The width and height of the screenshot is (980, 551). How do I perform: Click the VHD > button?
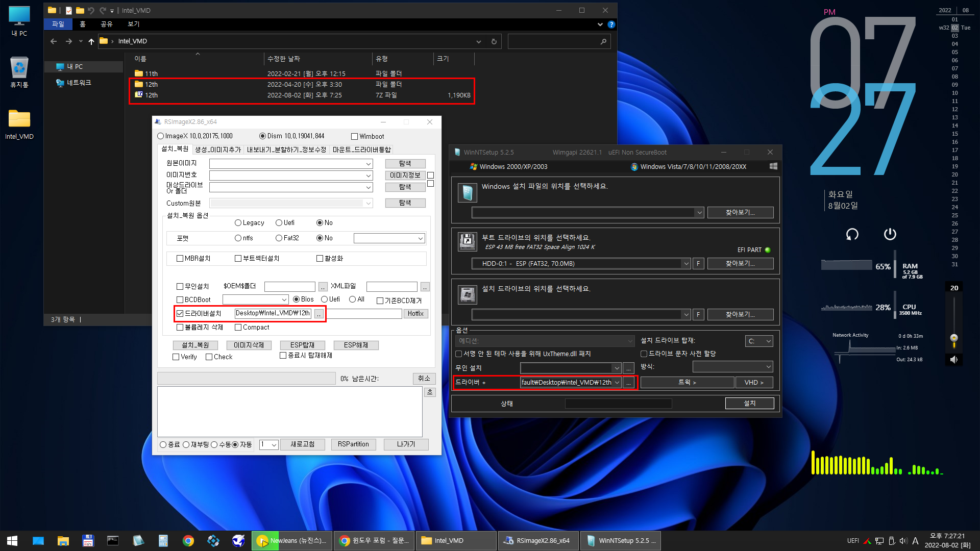point(754,383)
